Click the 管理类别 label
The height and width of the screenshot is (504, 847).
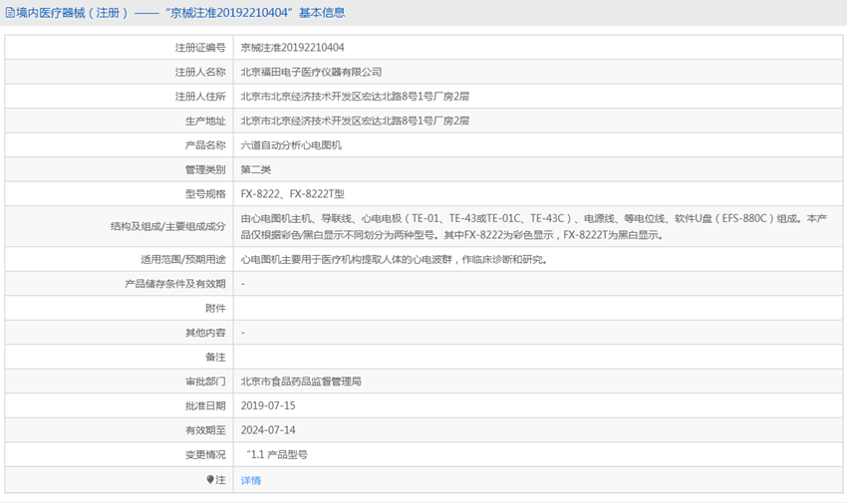(205, 169)
